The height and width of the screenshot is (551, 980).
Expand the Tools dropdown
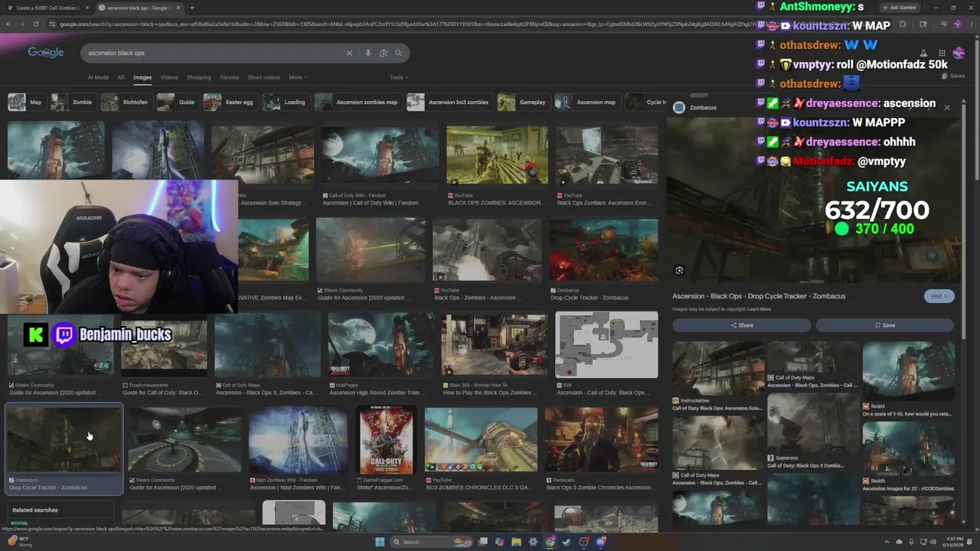point(398,77)
